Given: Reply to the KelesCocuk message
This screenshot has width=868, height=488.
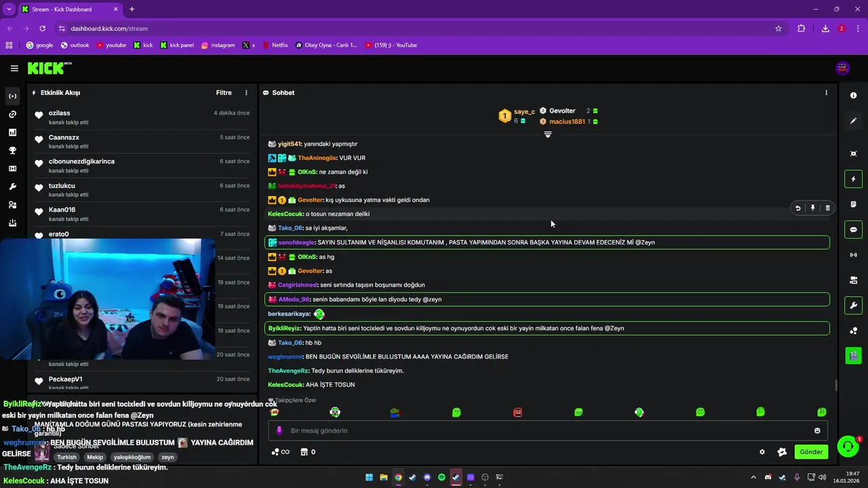Looking at the screenshot, I should 797,208.
